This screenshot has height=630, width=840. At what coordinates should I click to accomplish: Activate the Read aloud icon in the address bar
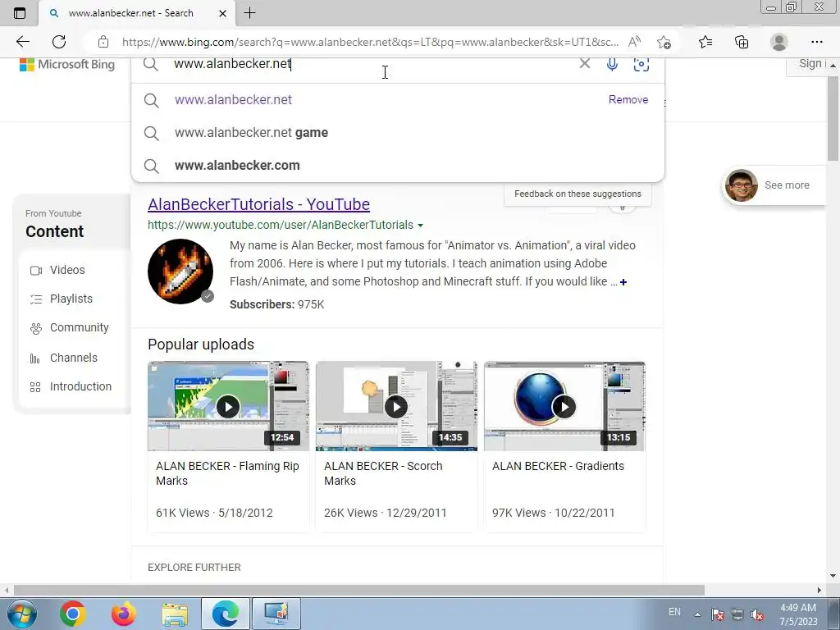click(634, 42)
